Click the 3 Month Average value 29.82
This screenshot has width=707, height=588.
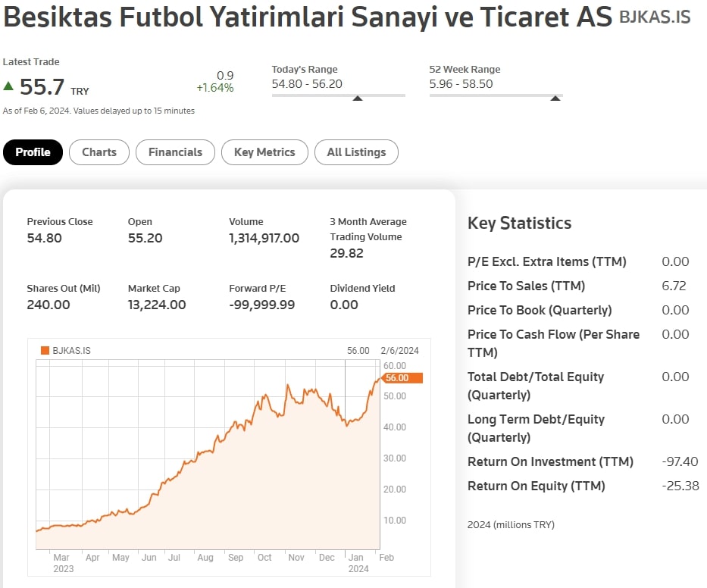tap(346, 253)
